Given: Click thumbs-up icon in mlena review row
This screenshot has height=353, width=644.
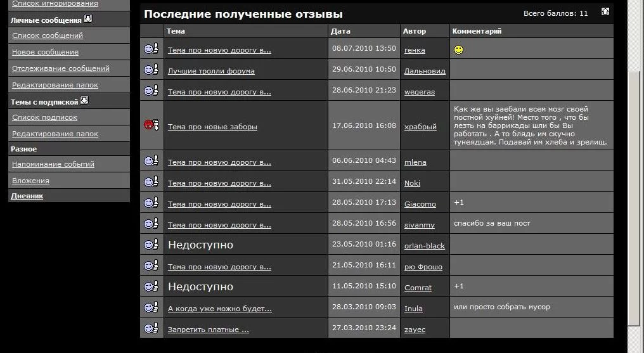Looking at the screenshot, I should [x=151, y=161].
